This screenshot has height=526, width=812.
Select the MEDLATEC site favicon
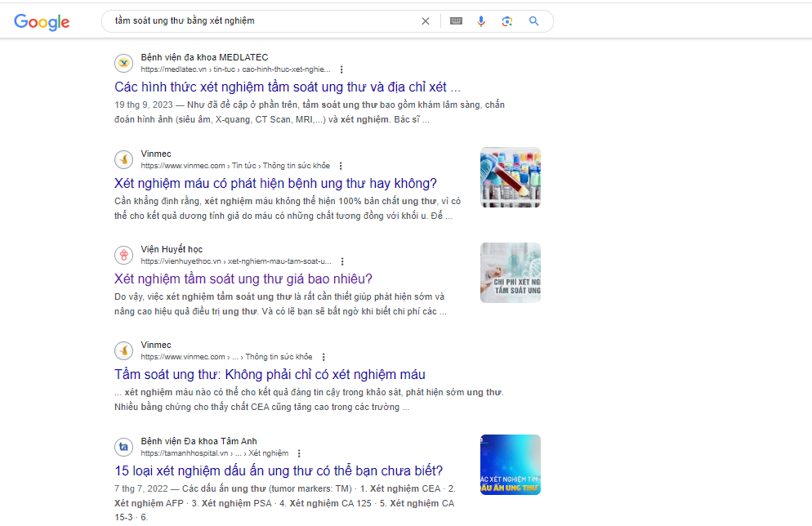pos(123,63)
